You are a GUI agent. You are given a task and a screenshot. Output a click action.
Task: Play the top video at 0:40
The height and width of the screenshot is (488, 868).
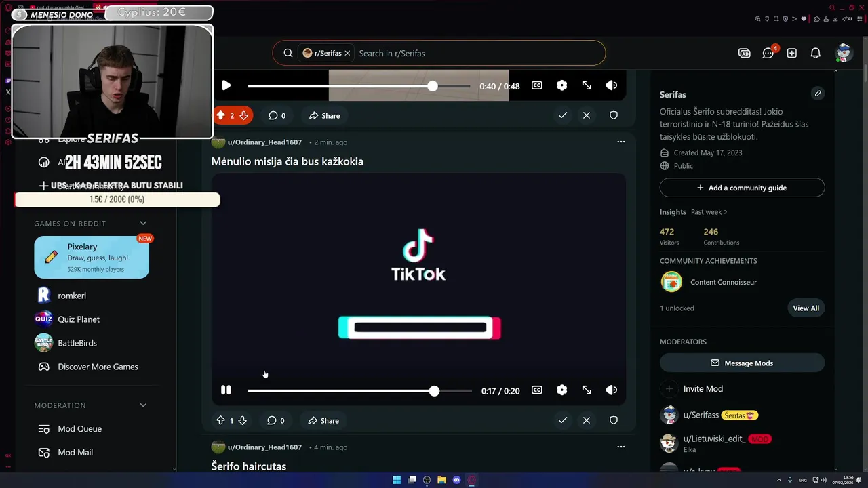pos(226,85)
